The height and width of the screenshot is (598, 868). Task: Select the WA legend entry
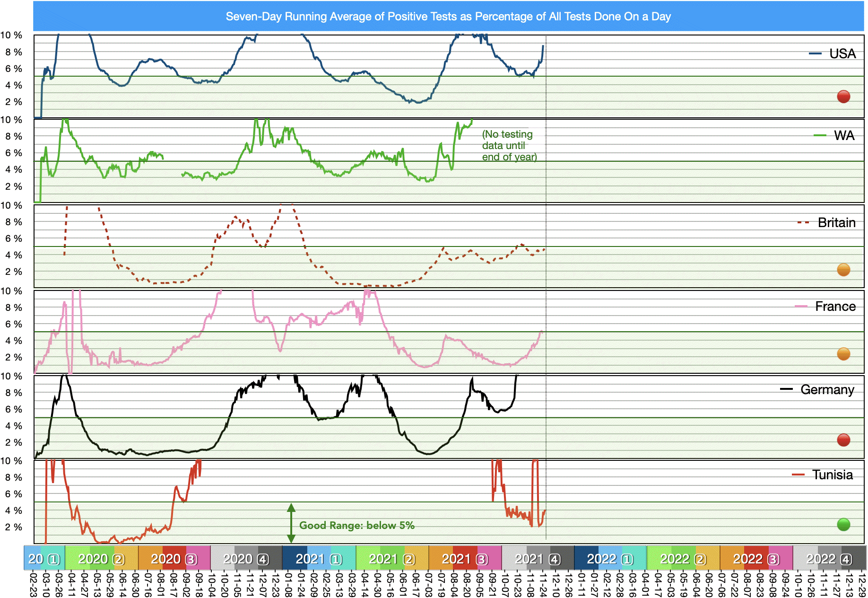coord(844,136)
